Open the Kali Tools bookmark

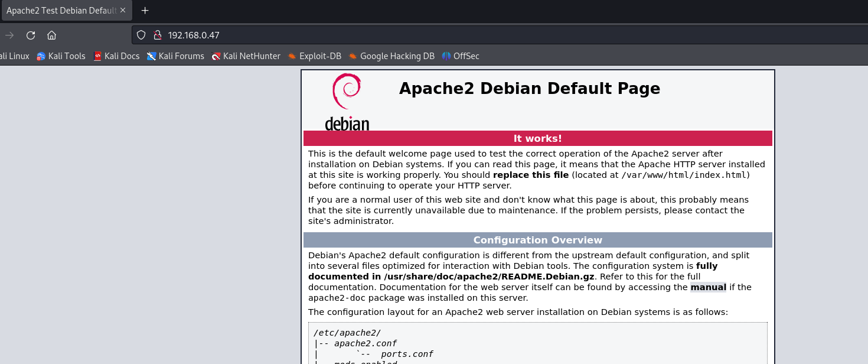click(61, 56)
